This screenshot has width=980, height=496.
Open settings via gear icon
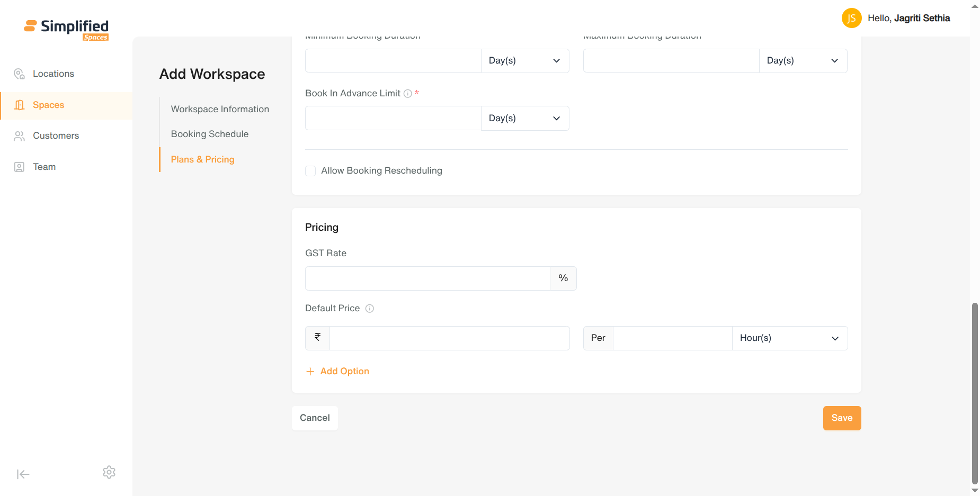click(x=109, y=472)
